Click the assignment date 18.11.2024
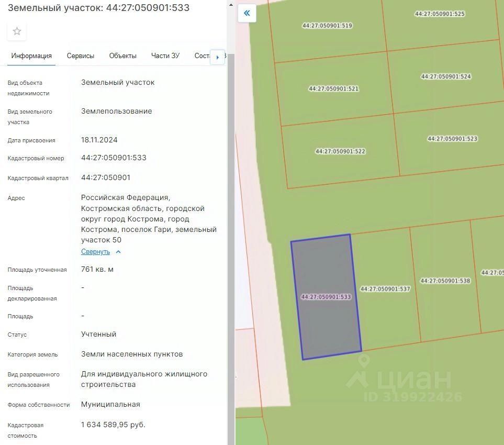This screenshot has width=504, height=445. point(99,140)
